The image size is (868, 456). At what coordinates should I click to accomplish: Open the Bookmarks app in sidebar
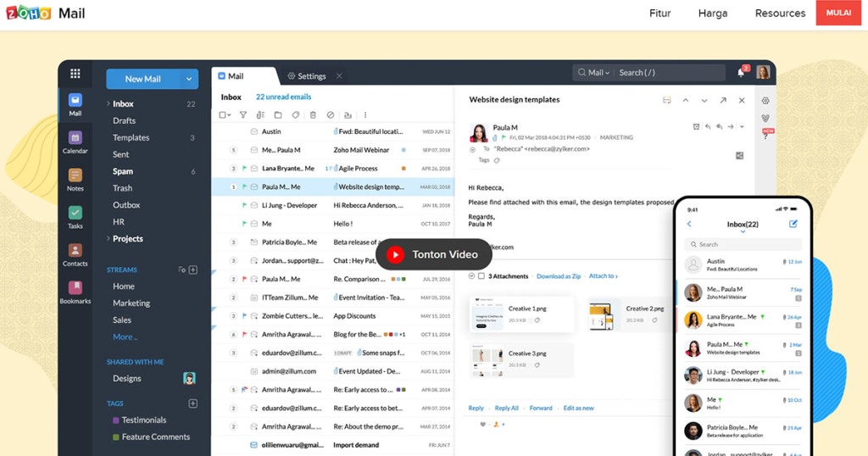(x=75, y=292)
